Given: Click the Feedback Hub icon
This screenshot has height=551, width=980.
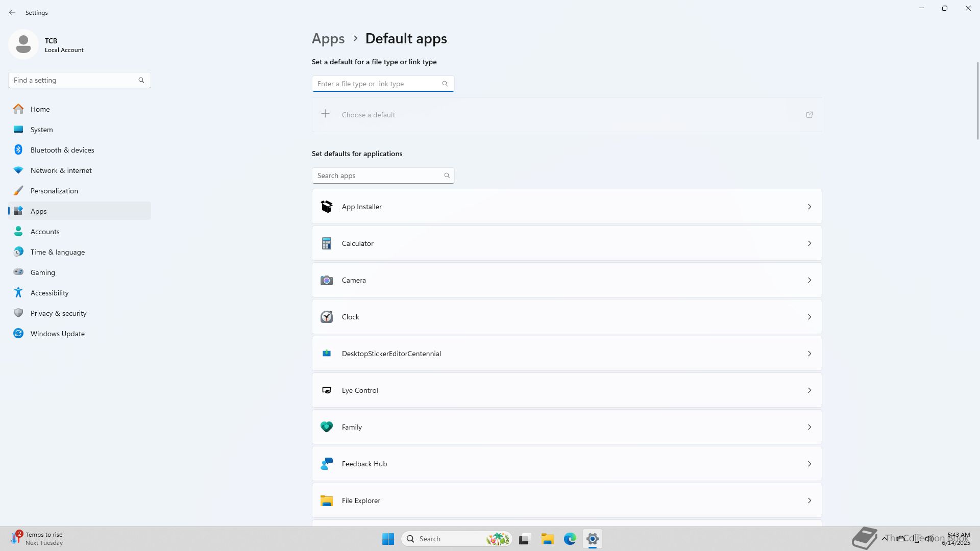Looking at the screenshot, I should (326, 464).
